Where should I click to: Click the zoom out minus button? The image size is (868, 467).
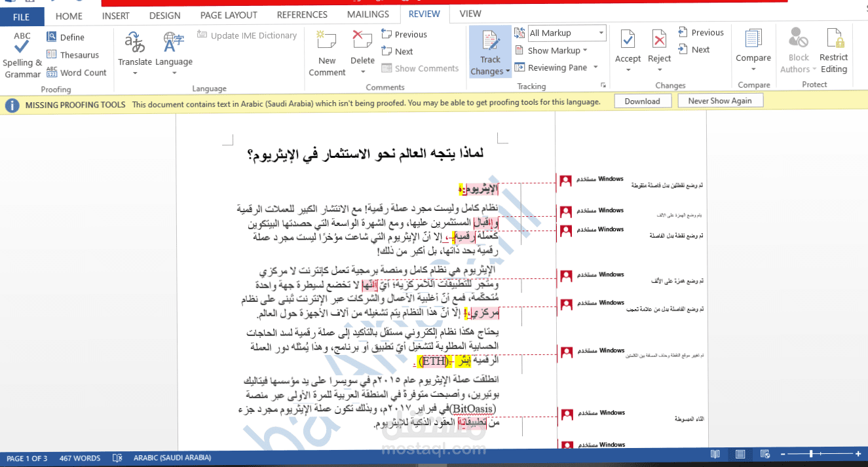click(x=783, y=454)
